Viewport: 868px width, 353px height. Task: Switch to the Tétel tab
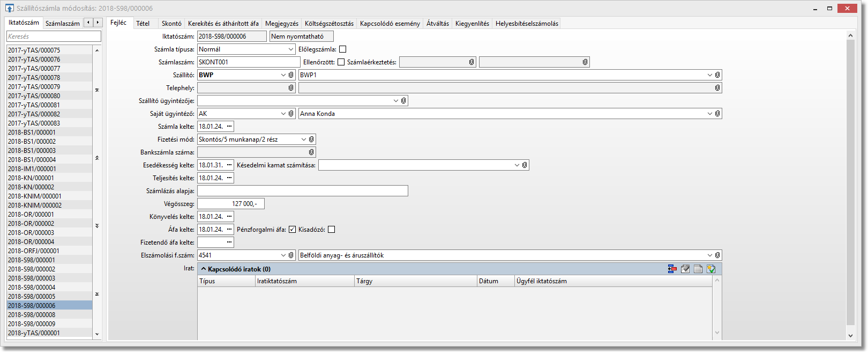[x=143, y=24]
